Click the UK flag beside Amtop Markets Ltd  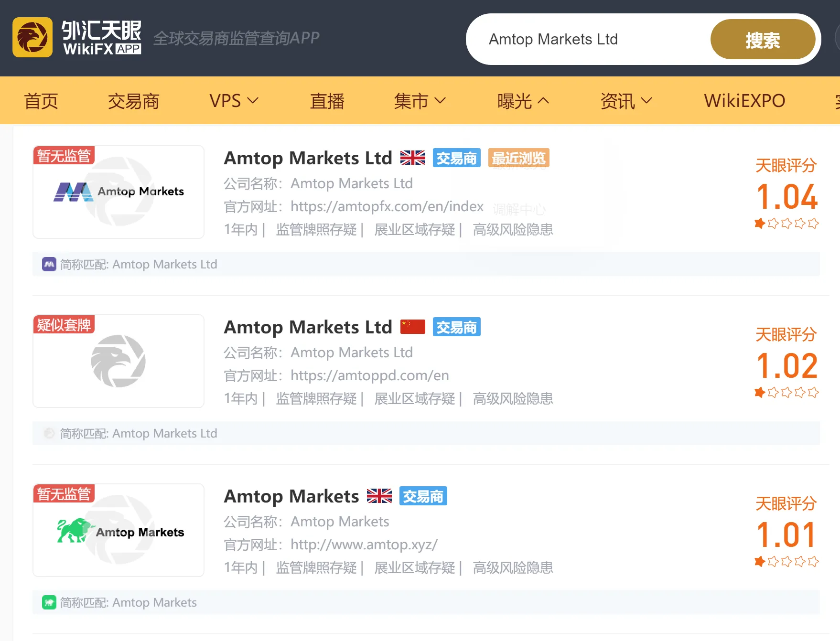click(413, 158)
